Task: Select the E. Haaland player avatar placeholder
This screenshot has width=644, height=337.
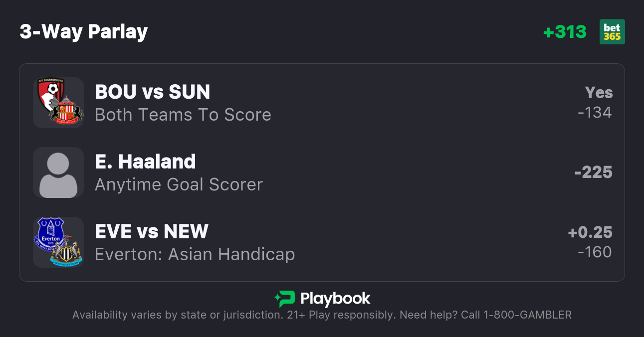Action: pyautogui.click(x=58, y=172)
